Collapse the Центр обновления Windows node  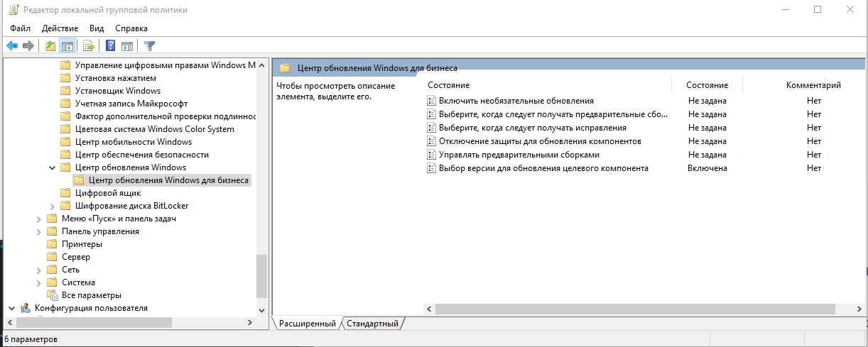[52, 167]
